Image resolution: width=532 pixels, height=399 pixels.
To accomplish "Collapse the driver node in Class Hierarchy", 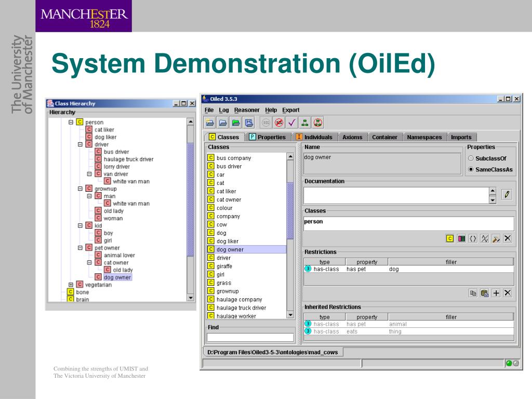I will pos(80,144).
